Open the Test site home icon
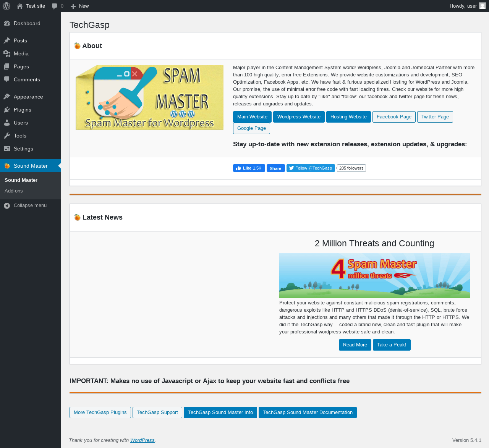 (x=20, y=6)
